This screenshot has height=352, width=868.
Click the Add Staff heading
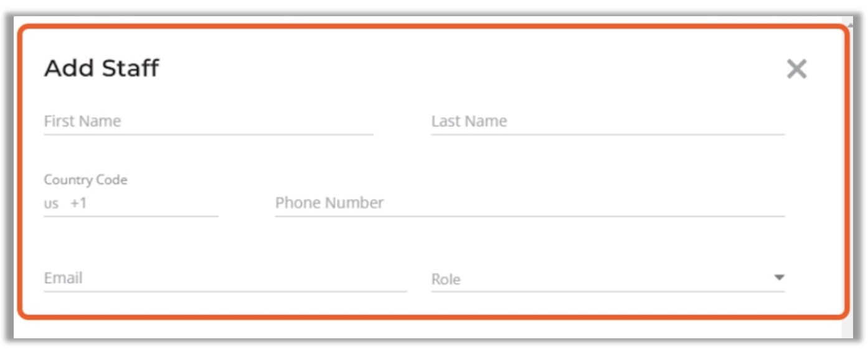(x=101, y=68)
